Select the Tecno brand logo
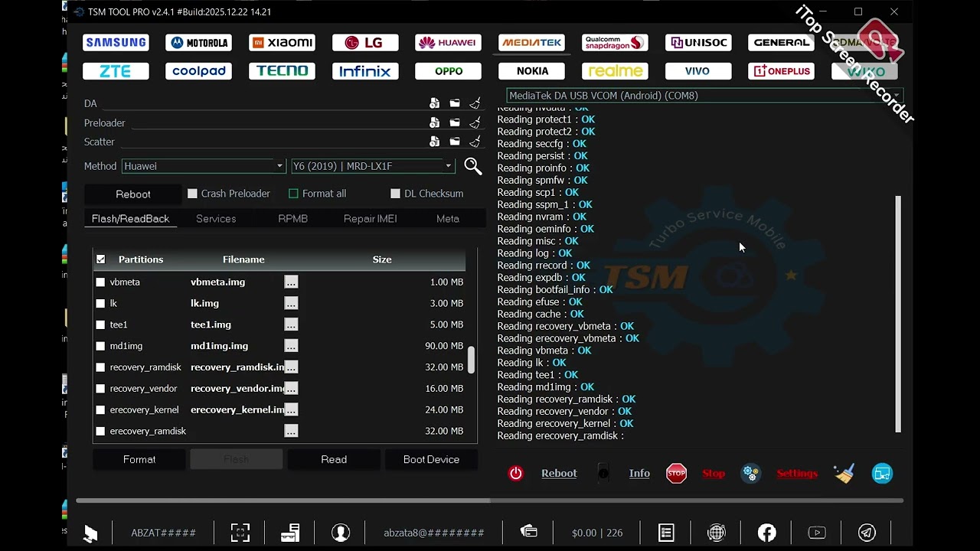 pos(283,71)
